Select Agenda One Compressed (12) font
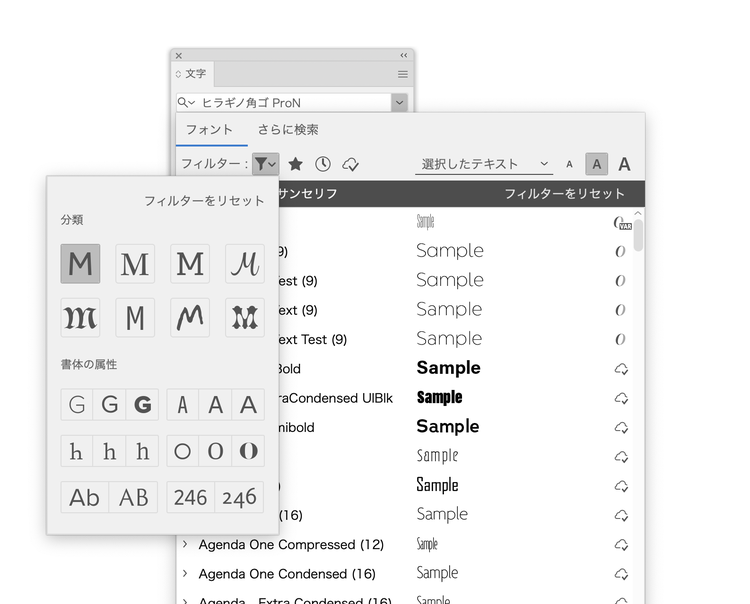This screenshot has width=750, height=604. coord(291,545)
